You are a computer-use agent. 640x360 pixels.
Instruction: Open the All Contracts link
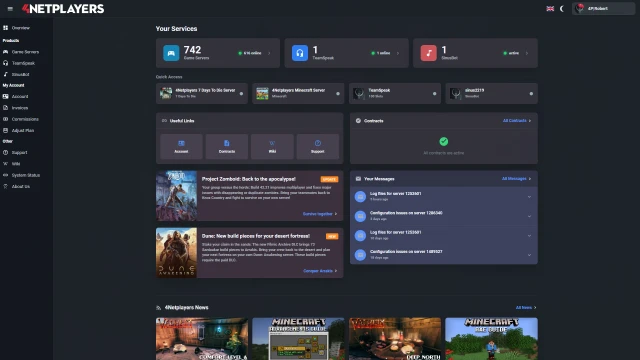pyautogui.click(x=517, y=121)
